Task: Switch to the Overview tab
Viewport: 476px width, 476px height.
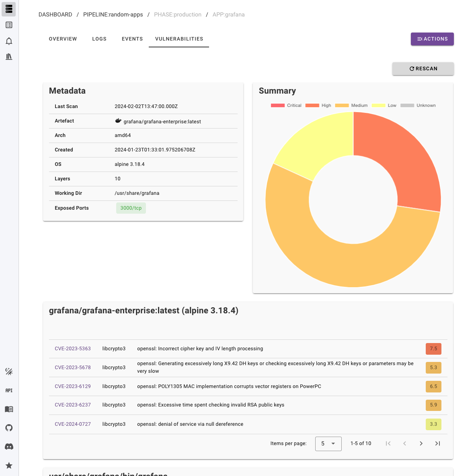Action: pyautogui.click(x=63, y=39)
